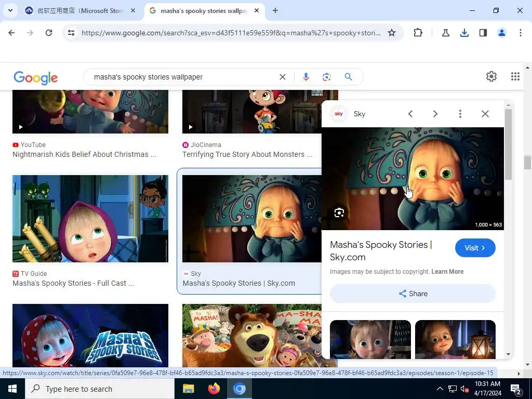The height and width of the screenshot is (399, 532).
Task: Toggle the browser side panel icon
Action: tap(483, 33)
